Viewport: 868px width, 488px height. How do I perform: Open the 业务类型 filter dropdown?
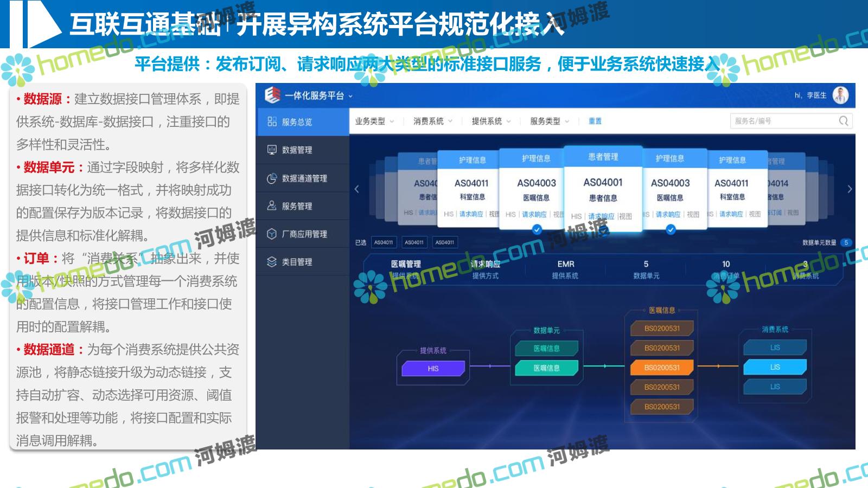coord(374,121)
